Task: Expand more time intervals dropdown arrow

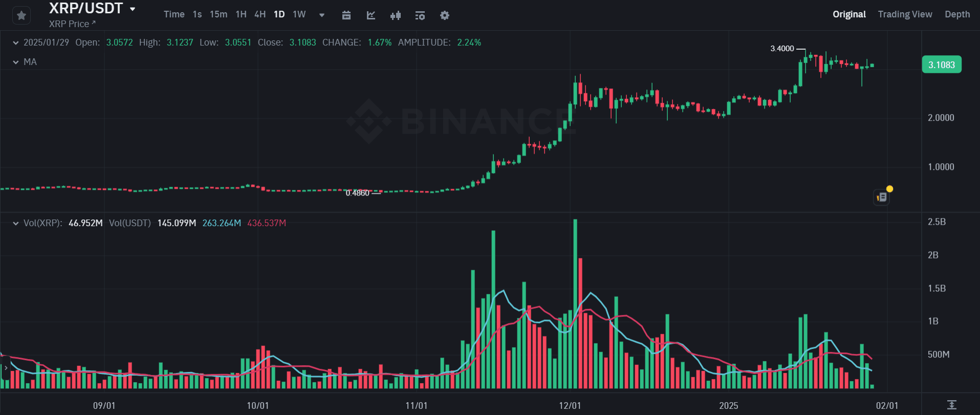Action: pyautogui.click(x=322, y=15)
